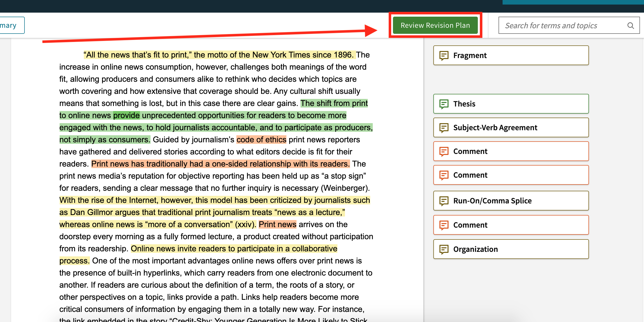Click the bottom Comment card's orange icon
The width and height of the screenshot is (644, 322).
click(x=443, y=225)
